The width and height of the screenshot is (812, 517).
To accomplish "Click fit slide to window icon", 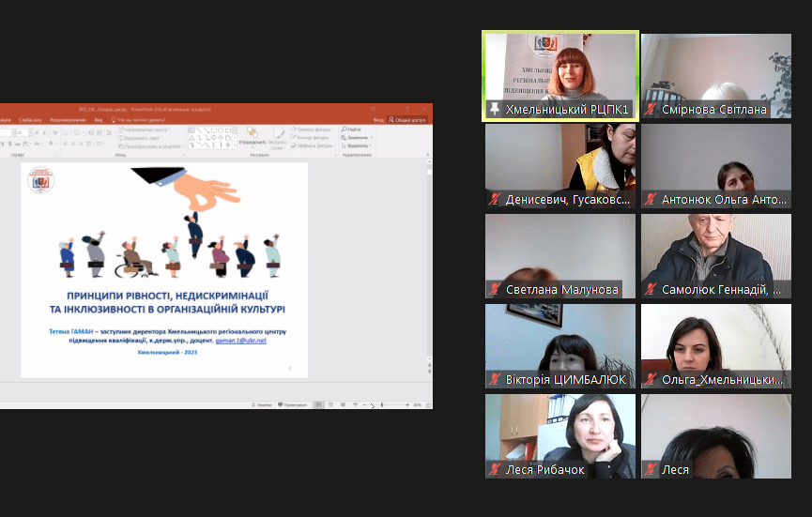I will coord(426,404).
